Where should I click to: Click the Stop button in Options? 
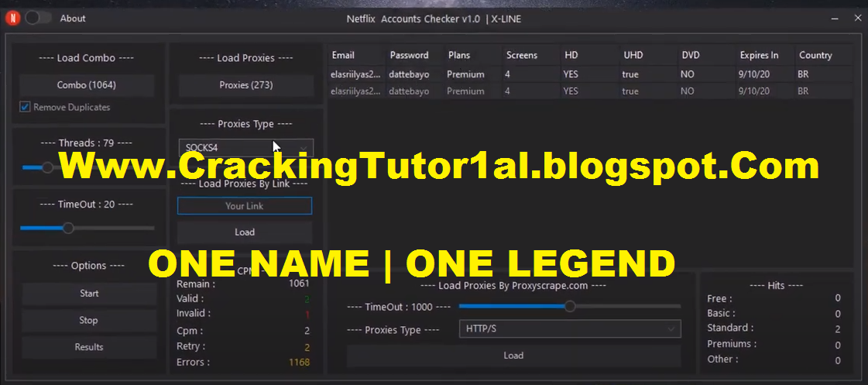[88, 320]
